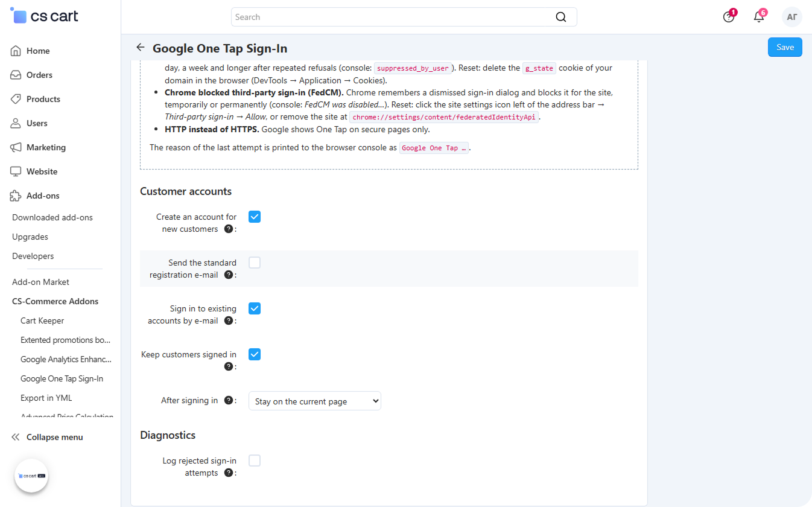Viewport: 812px width, 507px height.
Task: Open the help center icon
Action: coord(729,17)
